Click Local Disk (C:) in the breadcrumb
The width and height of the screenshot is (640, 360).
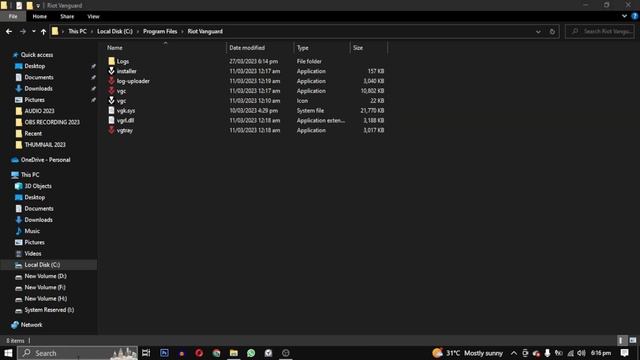pos(115,31)
